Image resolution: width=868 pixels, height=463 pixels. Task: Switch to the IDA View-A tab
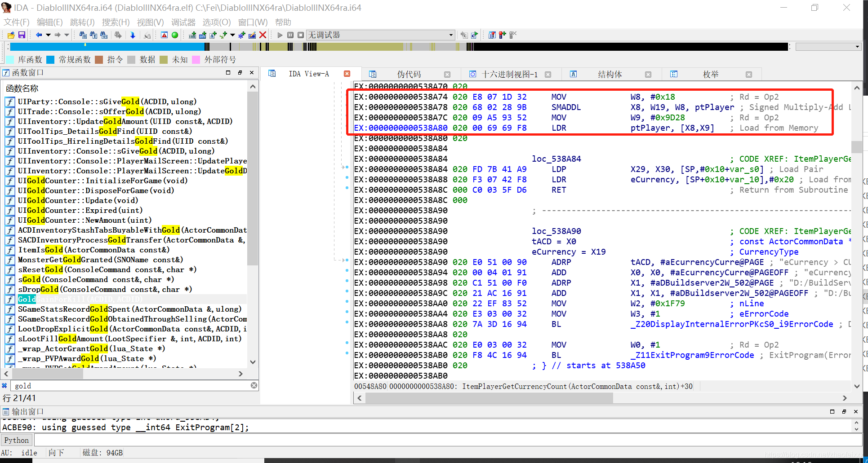pyautogui.click(x=308, y=74)
